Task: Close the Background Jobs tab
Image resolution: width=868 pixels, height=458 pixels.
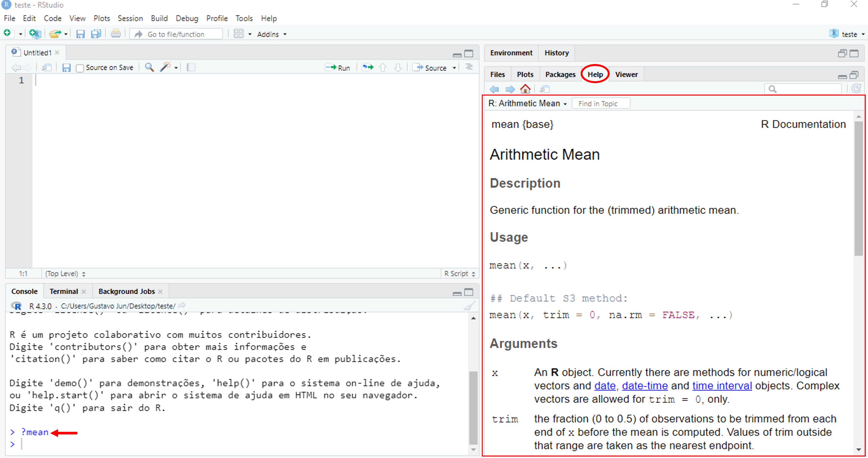Action: pyautogui.click(x=160, y=292)
